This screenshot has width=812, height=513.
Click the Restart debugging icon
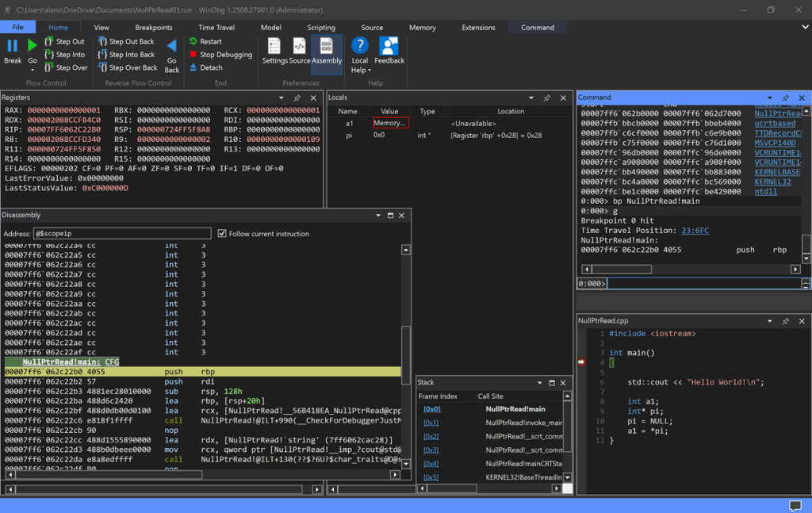click(x=193, y=41)
